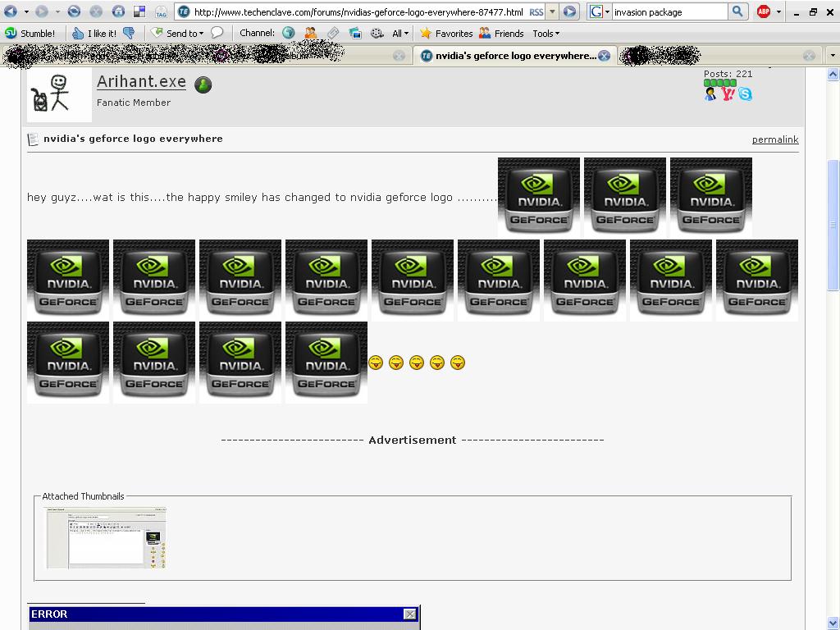
Task: Open the Arihant.exe user profile link
Action: pos(141,81)
